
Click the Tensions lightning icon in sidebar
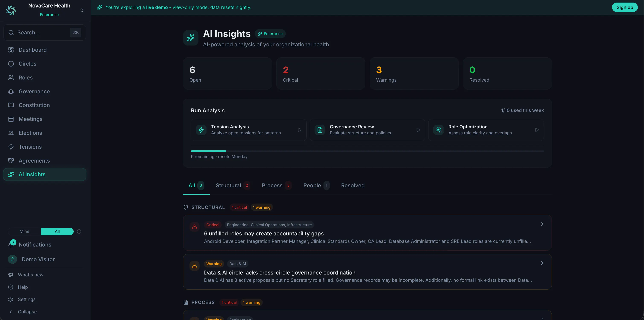click(11, 147)
